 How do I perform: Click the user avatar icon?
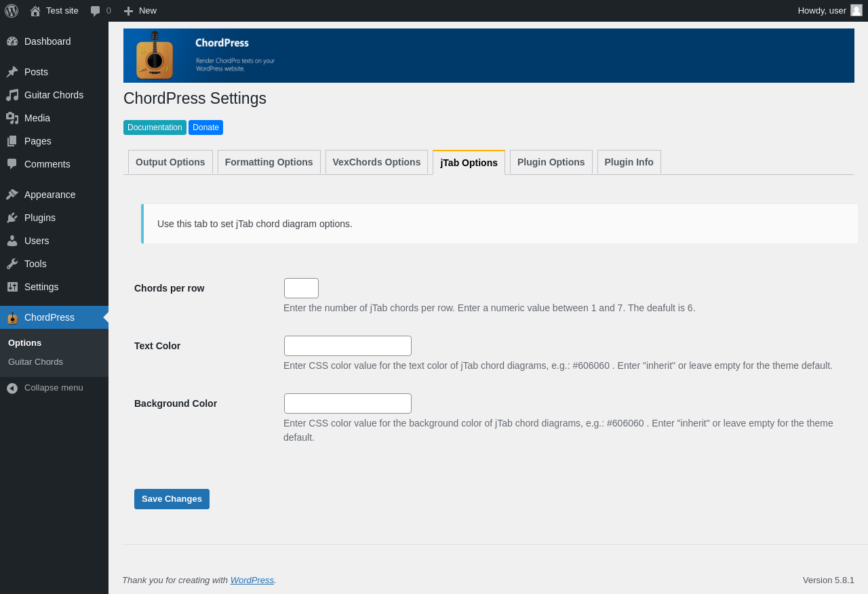(856, 10)
